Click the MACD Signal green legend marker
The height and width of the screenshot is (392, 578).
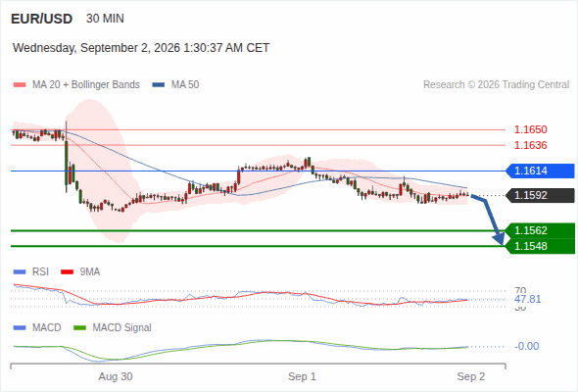[79, 328]
